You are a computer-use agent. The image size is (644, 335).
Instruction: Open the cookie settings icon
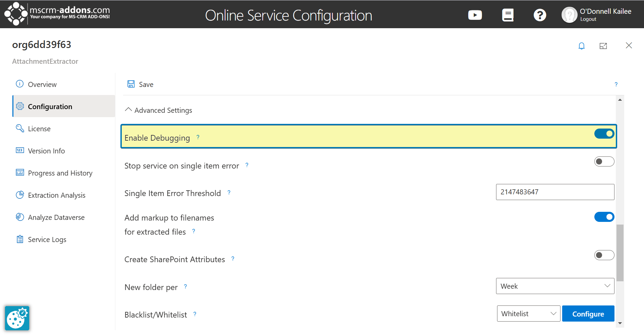17,318
